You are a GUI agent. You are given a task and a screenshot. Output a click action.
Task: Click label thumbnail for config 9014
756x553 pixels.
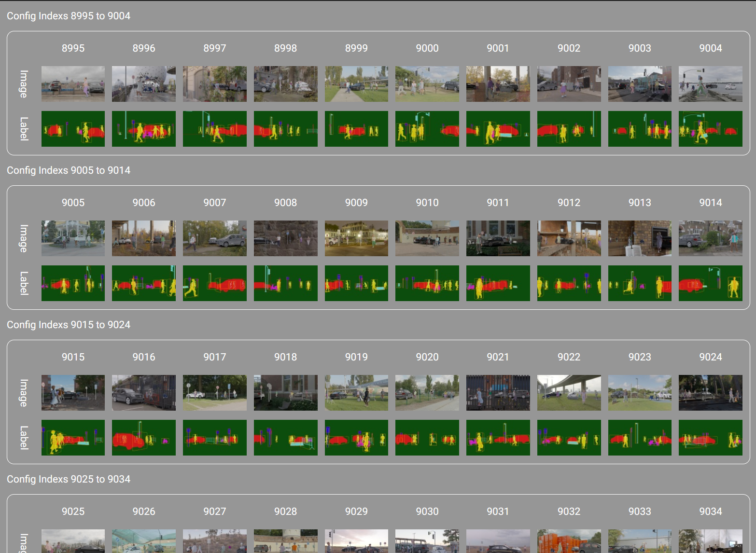click(x=711, y=283)
